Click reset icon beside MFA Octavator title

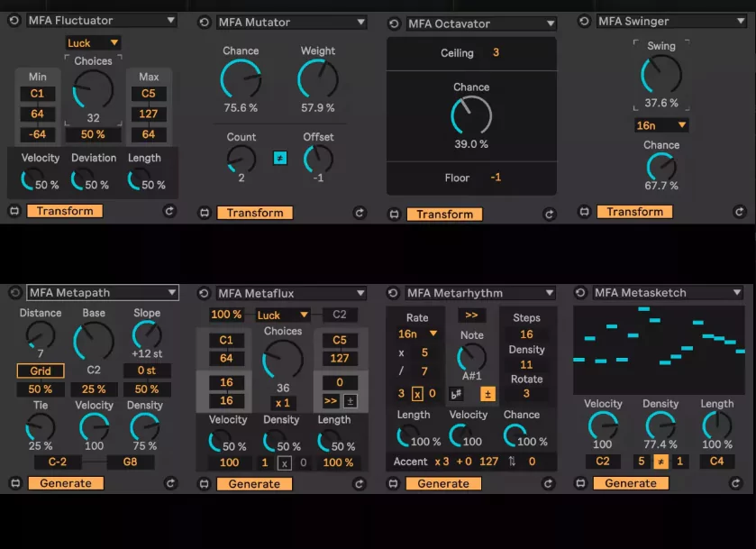click(x=394, y=23)
